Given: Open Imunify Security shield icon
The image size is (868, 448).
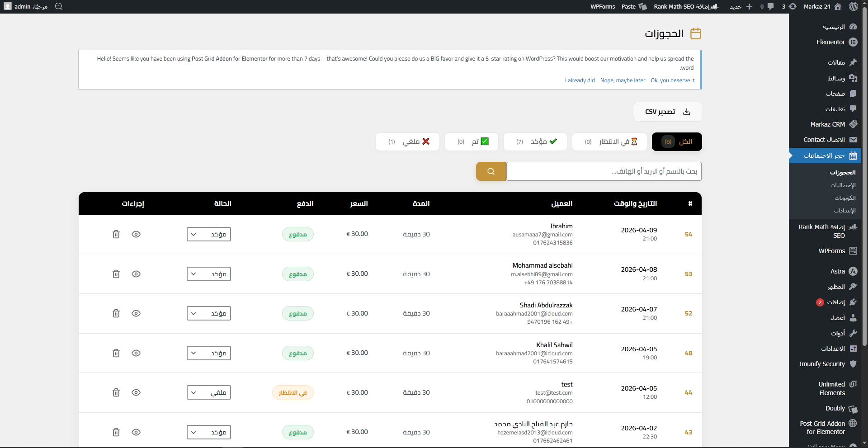Looking at the screenshot, I should [853, 364].
